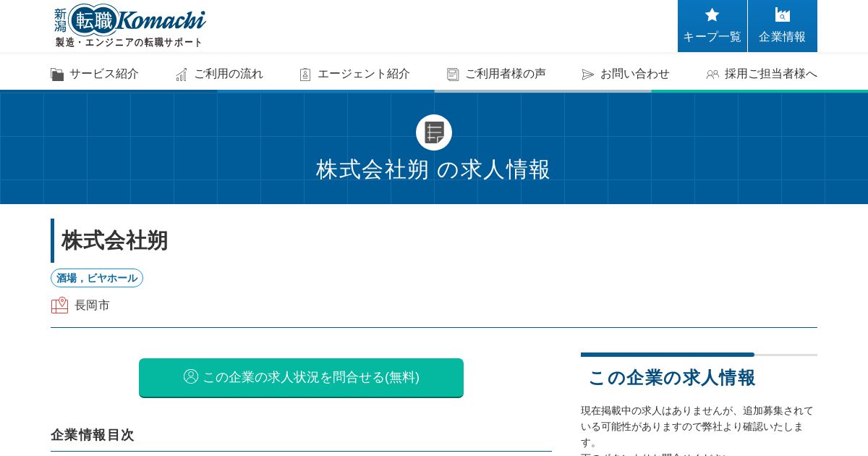Click the badge icon beside エージェント紹介
The image size is (868, 456).
coord(305,74)
